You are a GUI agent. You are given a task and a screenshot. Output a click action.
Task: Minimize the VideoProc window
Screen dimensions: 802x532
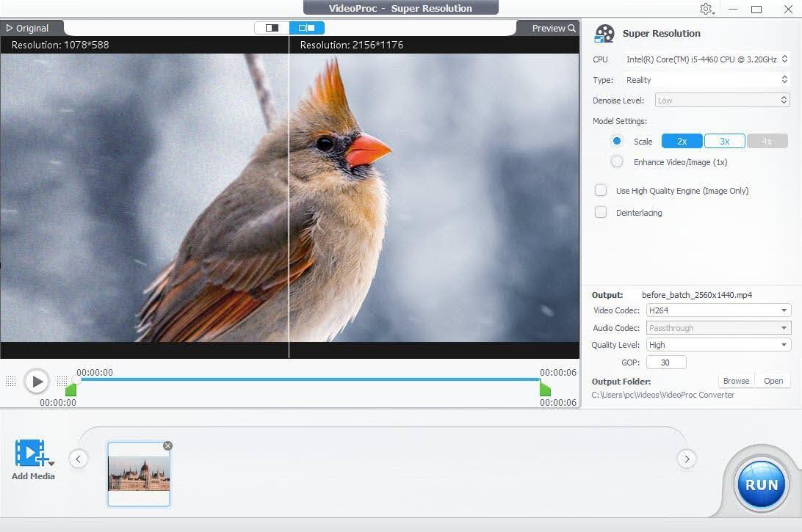(x=733, y=9)
